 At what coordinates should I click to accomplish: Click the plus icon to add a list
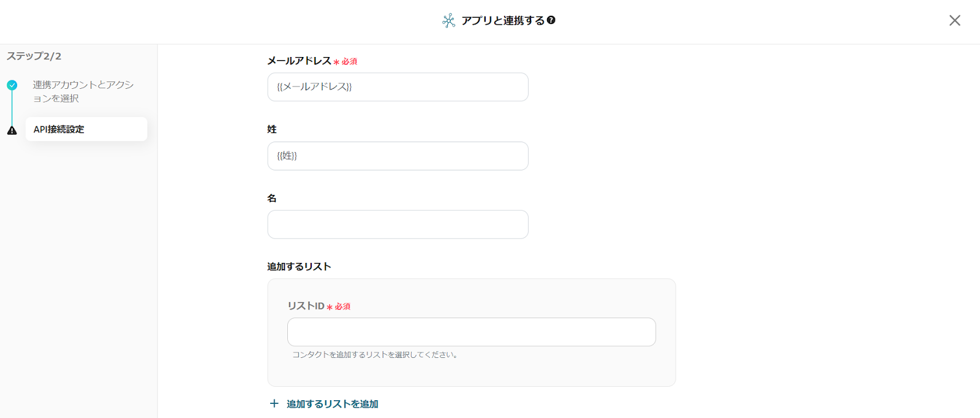tap(274, 404)
